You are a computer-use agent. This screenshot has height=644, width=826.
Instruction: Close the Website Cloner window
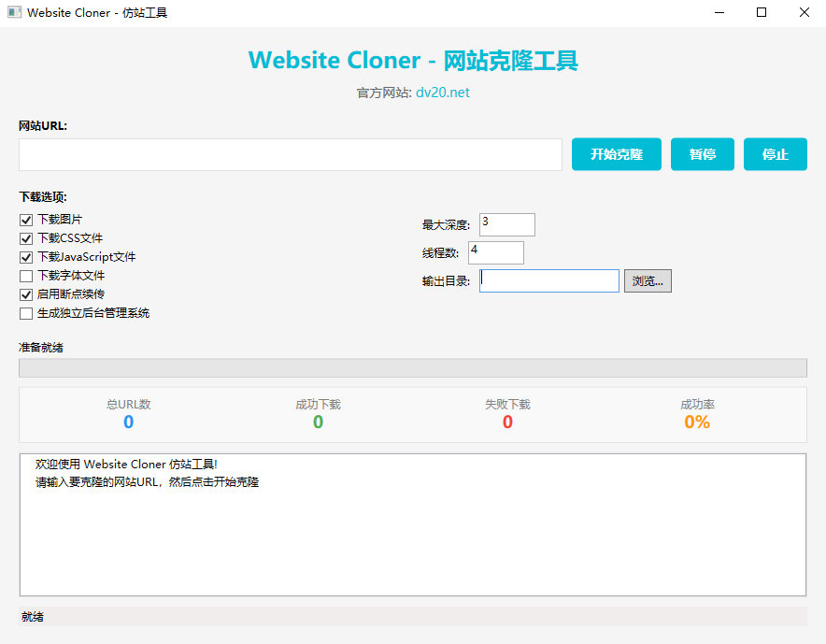pyautogui.click(x=804, y=13)
